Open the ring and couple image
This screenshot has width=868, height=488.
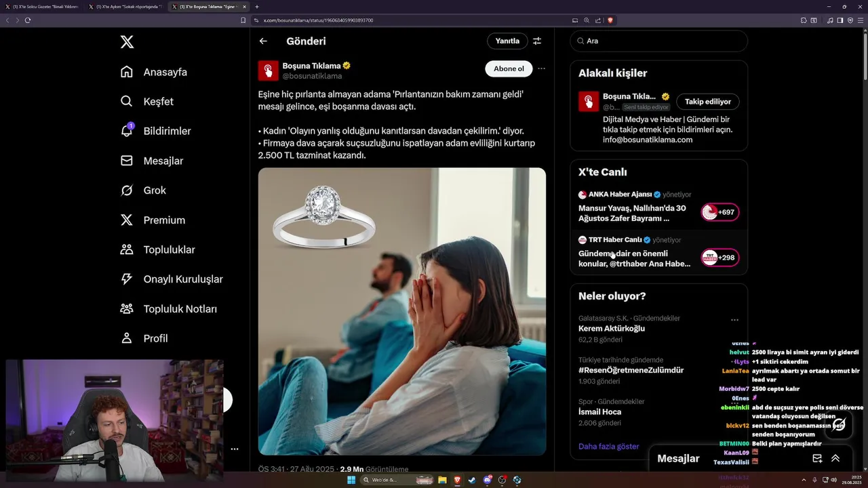402,311
